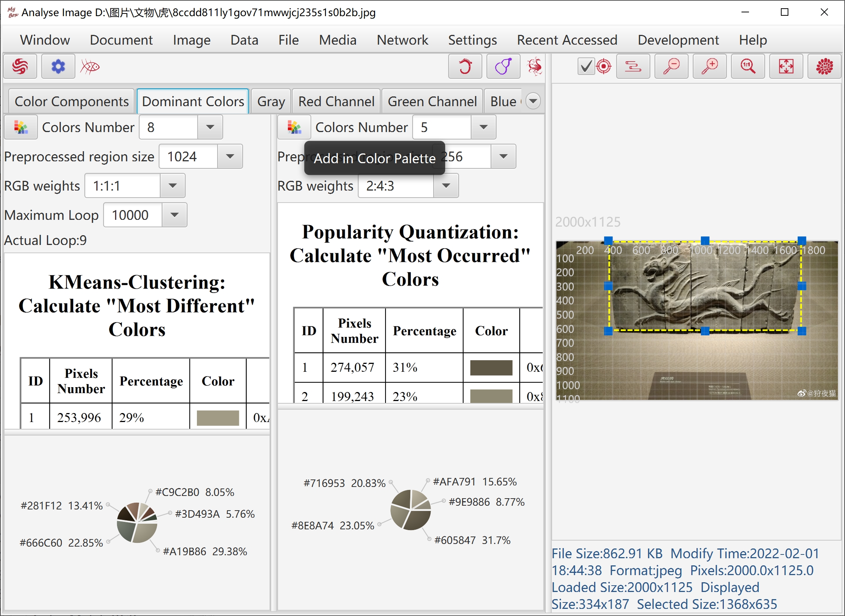Click palette icon beside Popularity Colors Number

point(294,127)
